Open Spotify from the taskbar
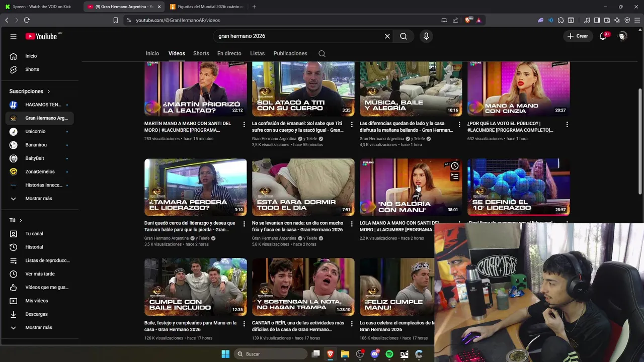644x362 pixels. (389, 354)
